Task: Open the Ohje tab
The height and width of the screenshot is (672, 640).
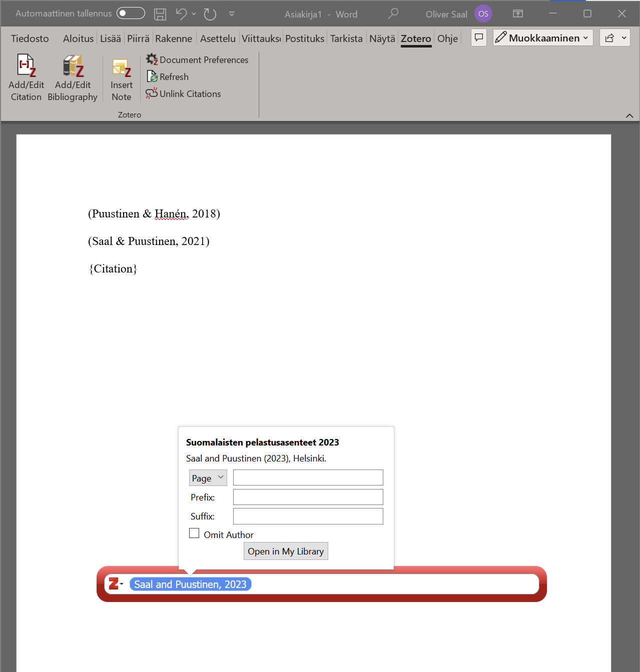Action: [447, 38]
